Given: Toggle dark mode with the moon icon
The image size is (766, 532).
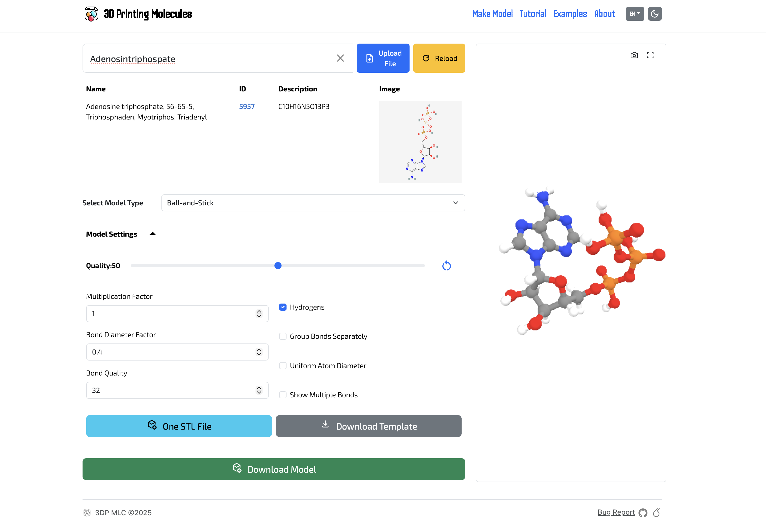Looking at the screenshot, I should click(655, 14).
